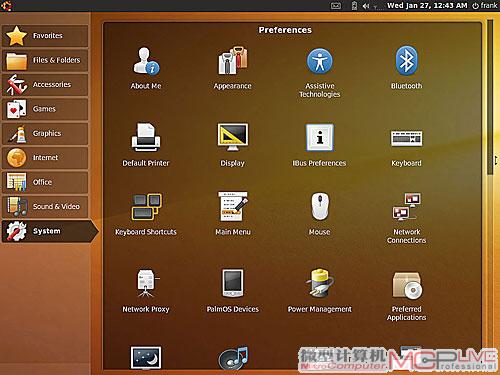Switch to Files & Folders category

pos(45,60)
